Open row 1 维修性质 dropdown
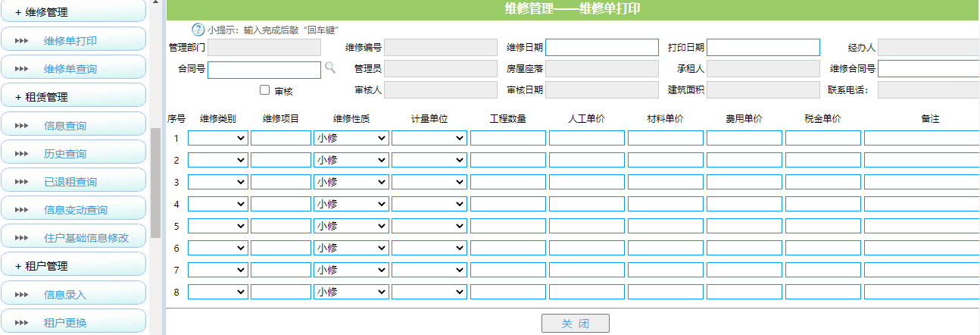The width and height of the screenshot is (980, 335). [x=351, y=138]
